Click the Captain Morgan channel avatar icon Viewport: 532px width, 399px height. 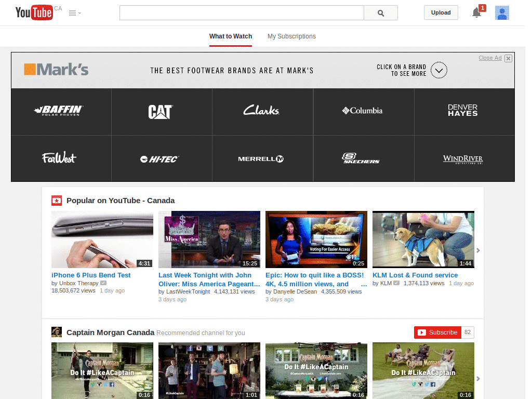pyautogui.click(x=57, y=332)
